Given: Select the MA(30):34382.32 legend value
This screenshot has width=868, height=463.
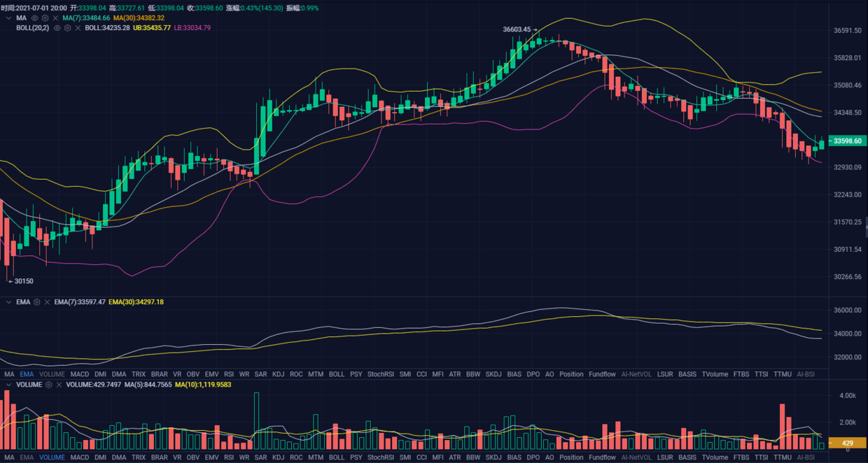Looking at the screenshot, I should (x=139, y=17).
